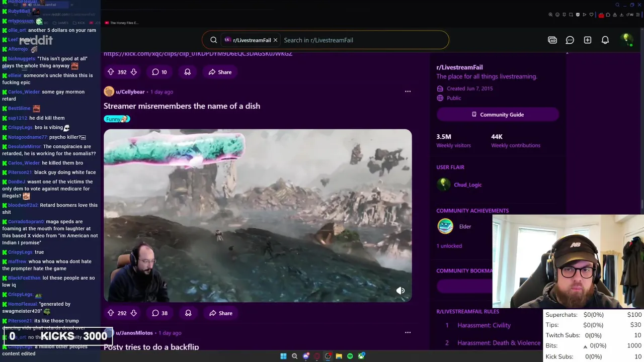The height and width of the screenshot is (362, 644).
Task: Open Posty tries to do backflip post
Action: click(x=151, y=347)
